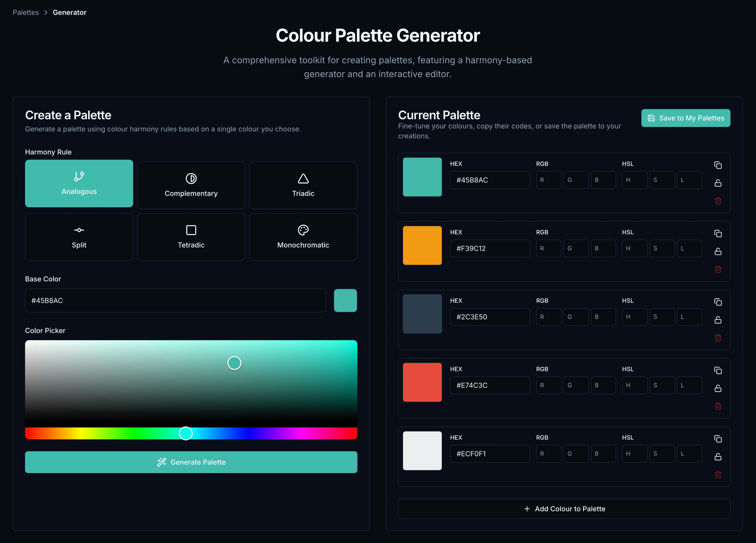
Task: Delete the #F39C12 colour row
Action: pos(718,269)
